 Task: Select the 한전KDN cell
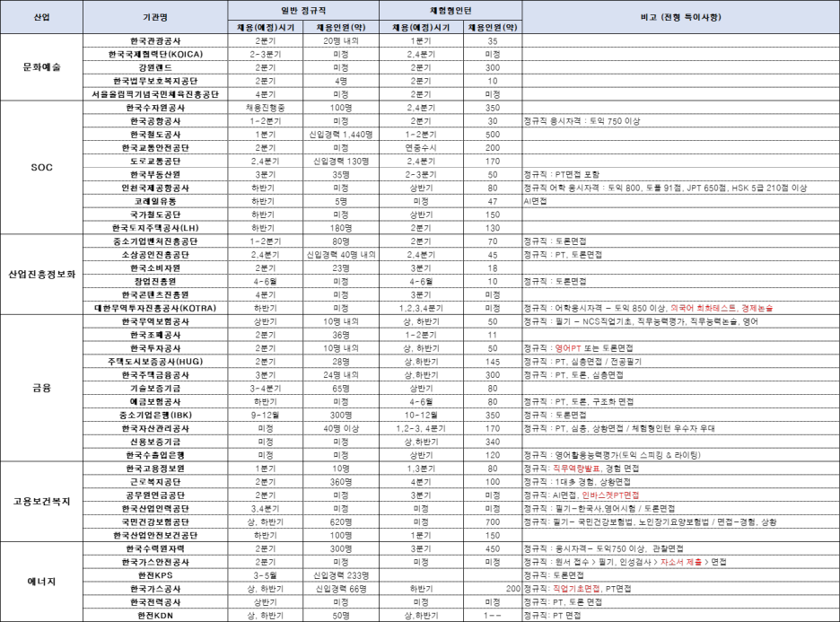click(x=155, y=616)
